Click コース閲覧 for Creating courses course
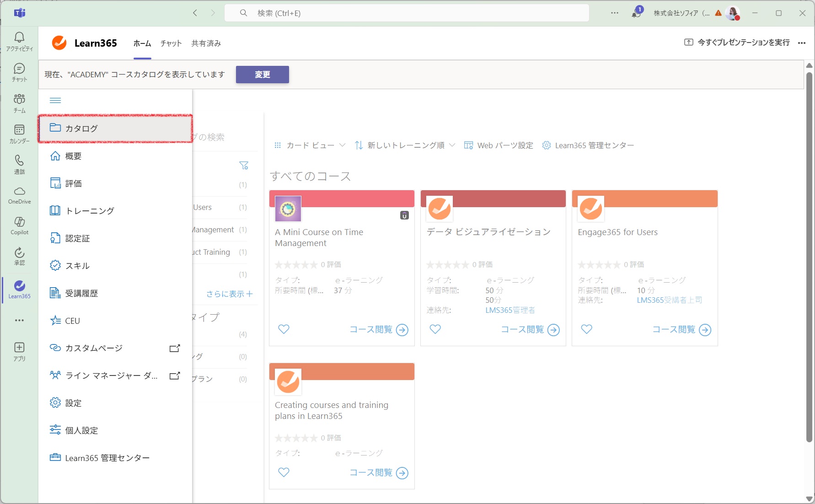Screen dimensions: 815x504 point(379,473)
